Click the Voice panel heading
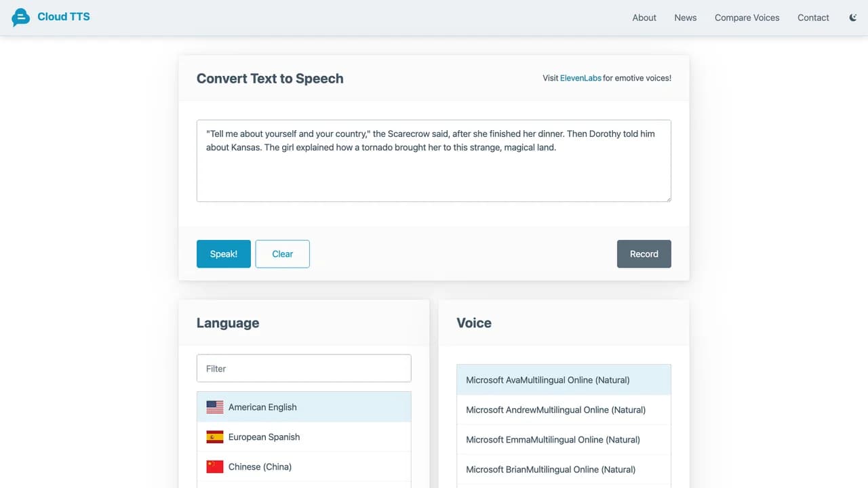The height and width of the screenshot is (488, 868). 474,323
